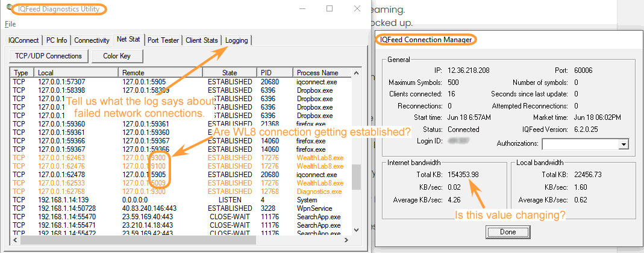Select the SearchApp row with local 192.168.1.14:55471
The height and width of the screenshot is (253, 644).
click(x=181, y=225)
